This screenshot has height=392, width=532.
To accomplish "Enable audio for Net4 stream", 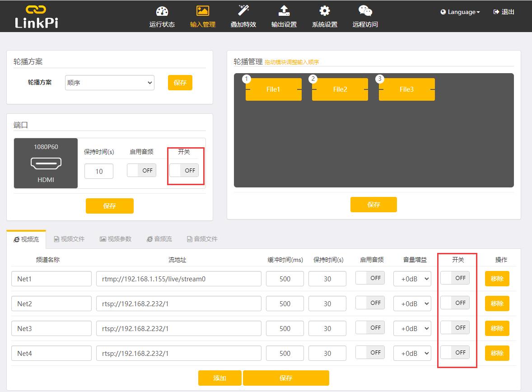I will pos(370,352).
